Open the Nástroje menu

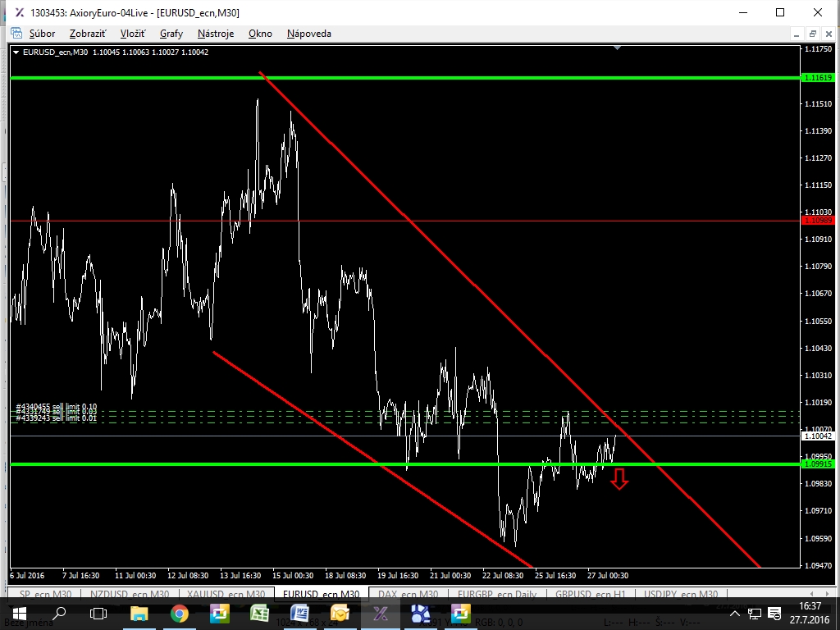[216, 33]
